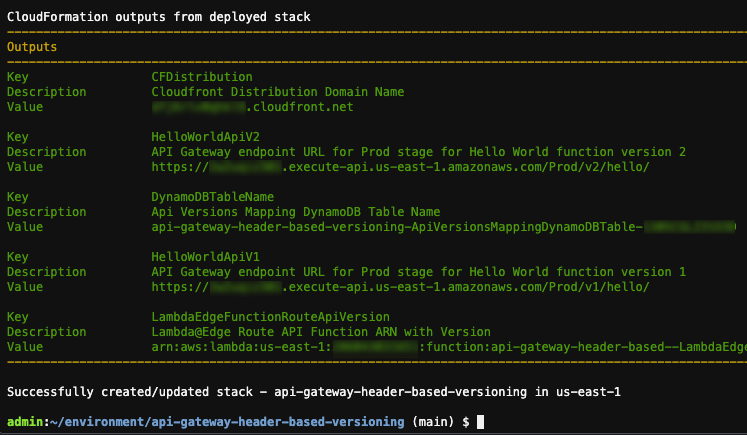Image resolution: width=747 pixels, height=435 pixels.
Task: Click the yellow Outputs heading
Action: point(32,47)
